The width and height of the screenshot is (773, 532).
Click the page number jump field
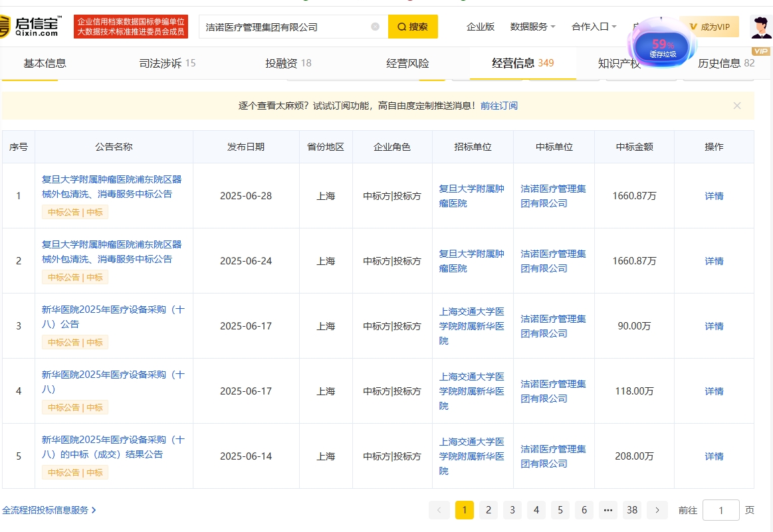[x=720, y=510]
